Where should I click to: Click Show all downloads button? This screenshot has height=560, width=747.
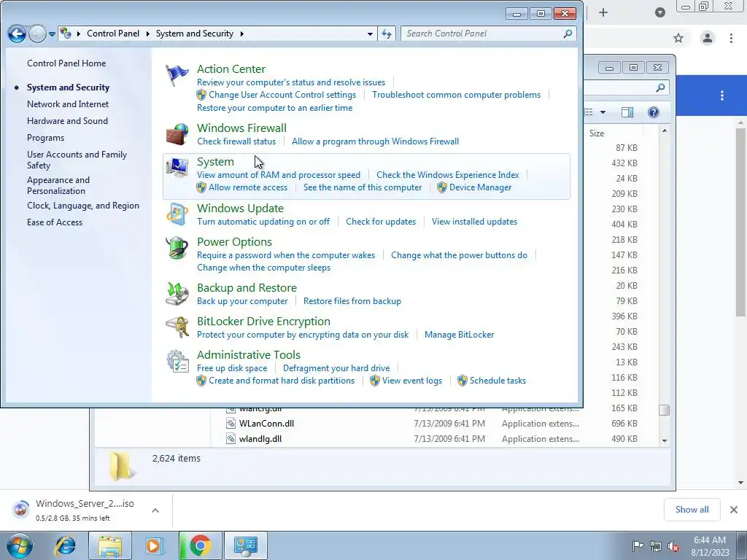(692, 510)
